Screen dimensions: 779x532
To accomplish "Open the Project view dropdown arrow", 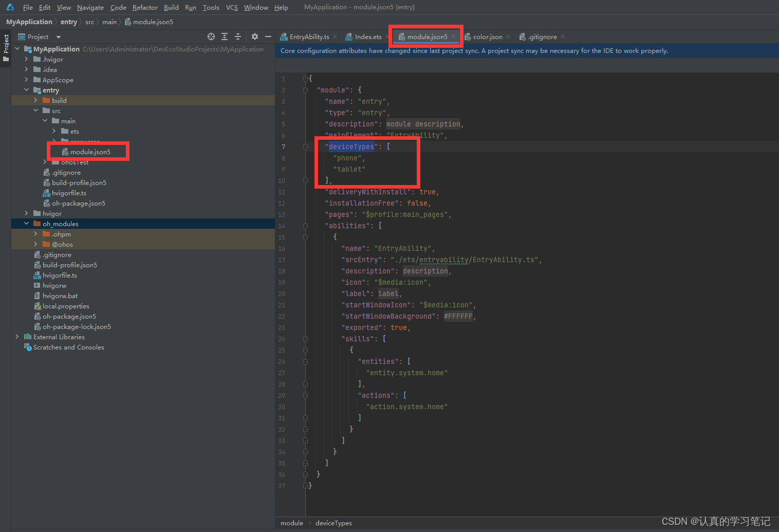I will tap(58, 36).
